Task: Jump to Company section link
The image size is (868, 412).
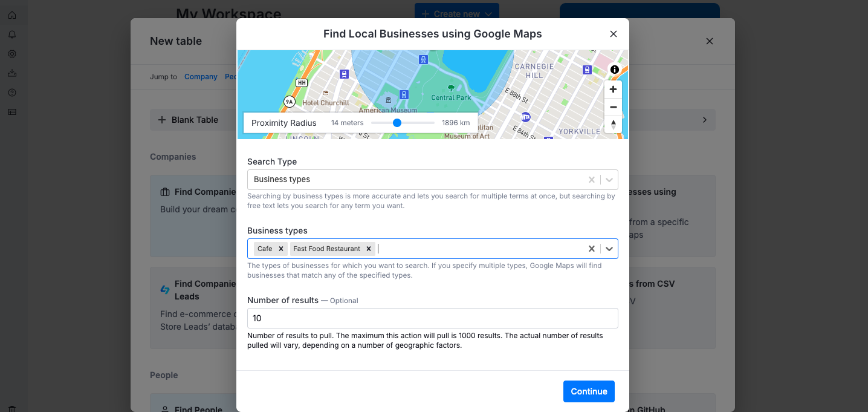Action: [x=201, y=77]
